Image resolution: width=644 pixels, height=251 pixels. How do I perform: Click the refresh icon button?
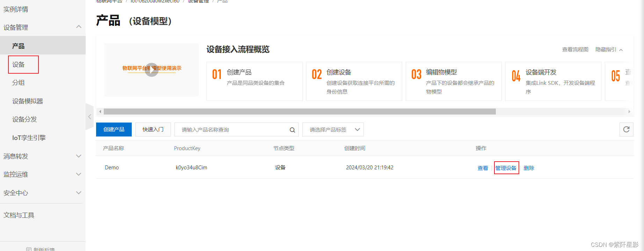626,130
